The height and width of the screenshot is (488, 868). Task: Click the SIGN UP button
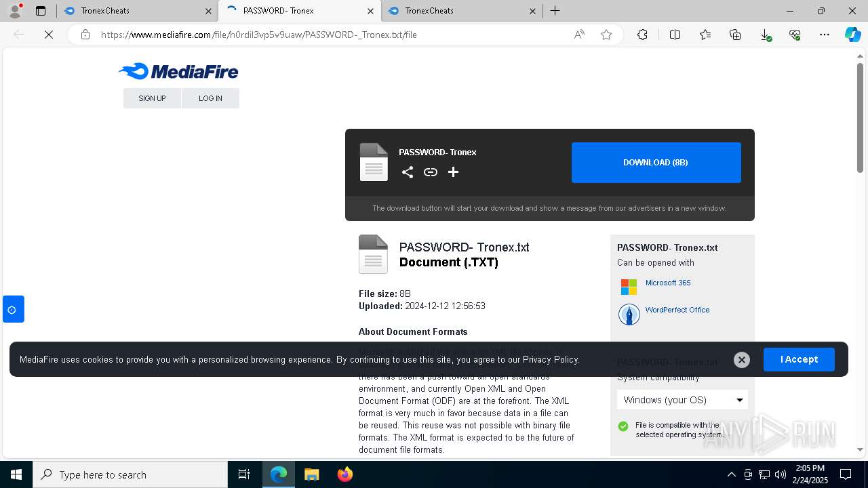pyautogui.click(x=152, y=98)
